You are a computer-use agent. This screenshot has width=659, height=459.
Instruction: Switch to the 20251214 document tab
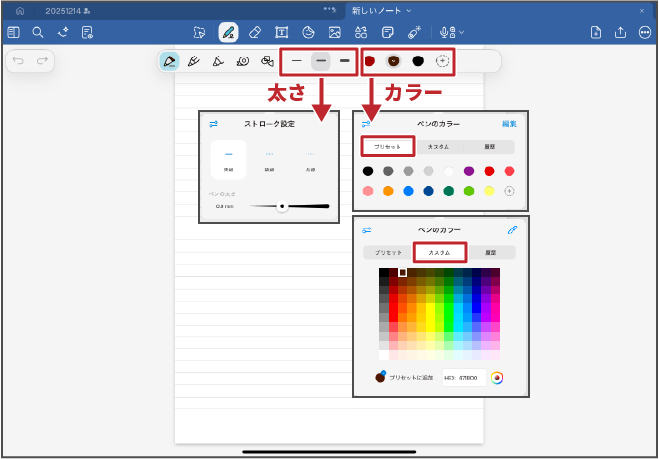(x=67, y=11)
